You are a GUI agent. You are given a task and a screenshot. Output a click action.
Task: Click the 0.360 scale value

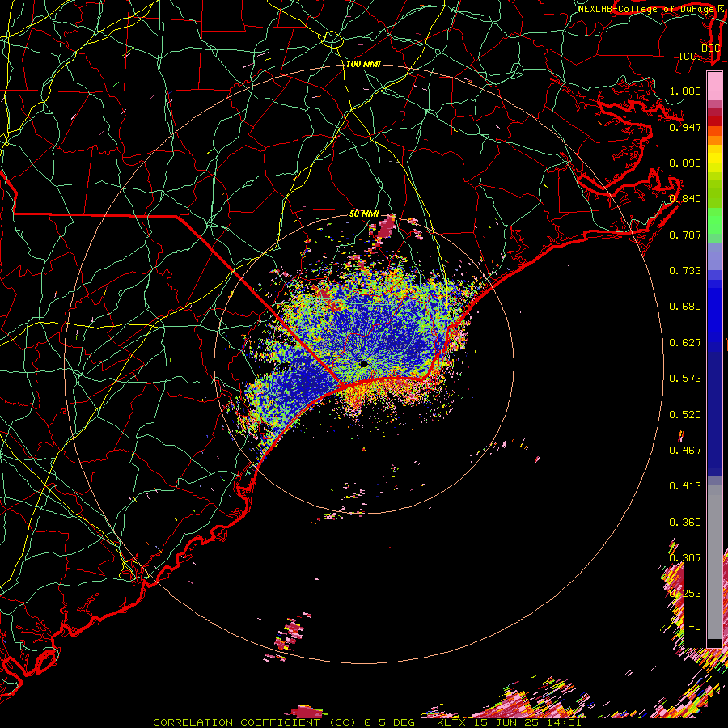(x=685, y=523)
